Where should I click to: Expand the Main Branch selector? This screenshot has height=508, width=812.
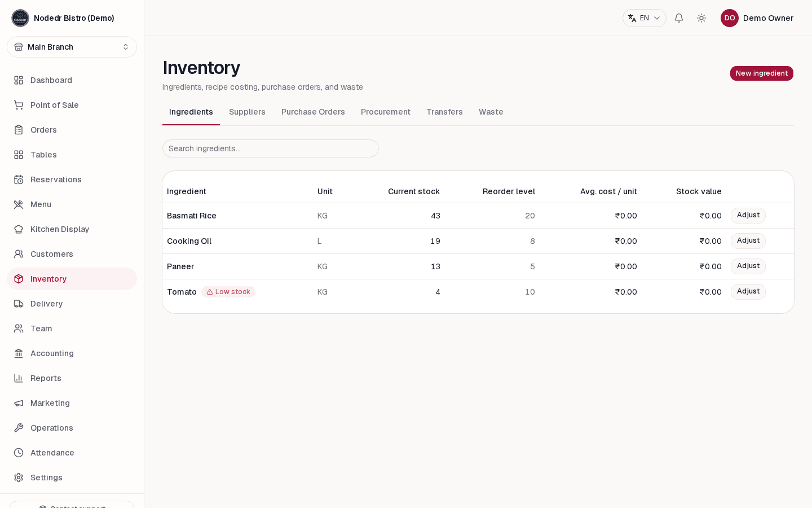(72, 47)
